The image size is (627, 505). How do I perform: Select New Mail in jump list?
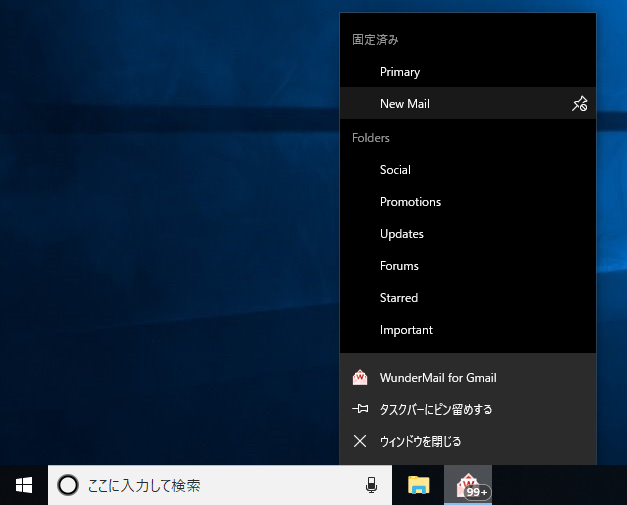(468, 104)
